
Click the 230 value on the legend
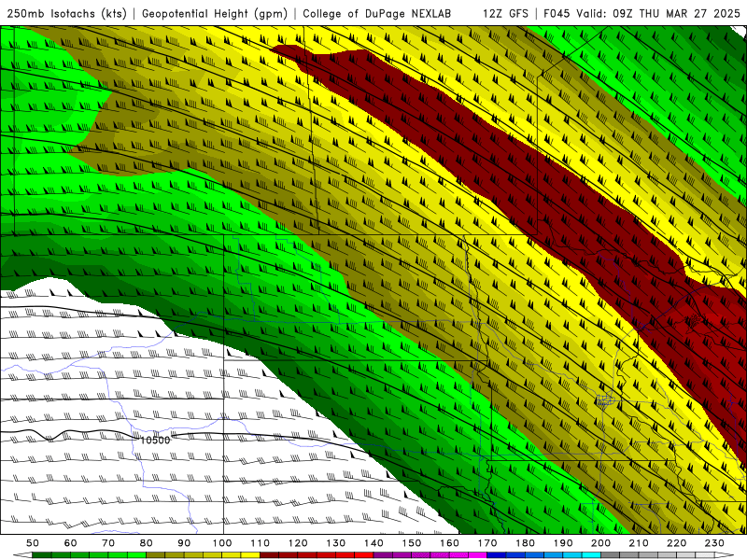point(714,543)
